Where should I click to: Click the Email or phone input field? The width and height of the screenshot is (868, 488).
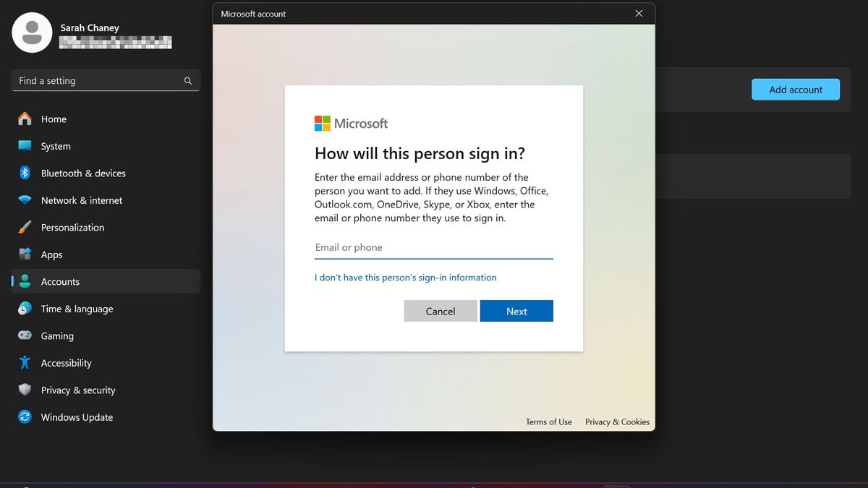click(434, 247)
